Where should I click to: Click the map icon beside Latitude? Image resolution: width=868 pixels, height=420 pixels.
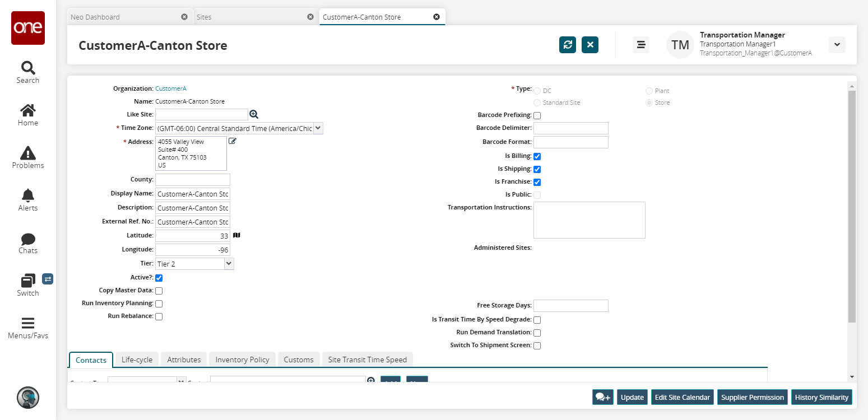pyautogui.click(x=236, y=235)
